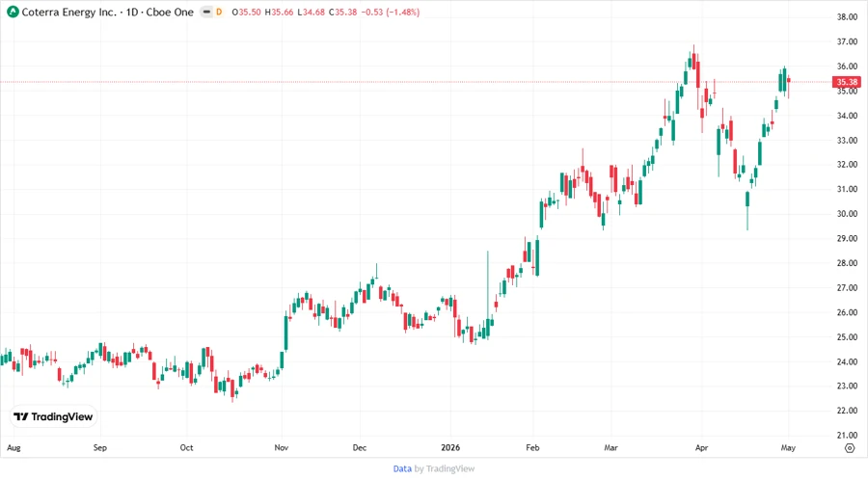Screen dimensions: 868x480
Task: Click the 38.00 price axis label
Action: (847, 17)
